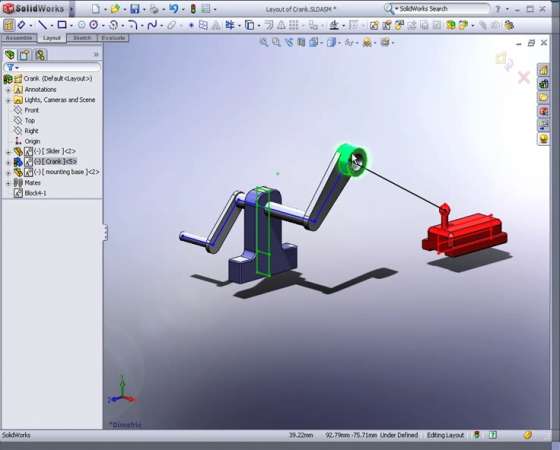Save the document with floppy icon

coord(135,9)
